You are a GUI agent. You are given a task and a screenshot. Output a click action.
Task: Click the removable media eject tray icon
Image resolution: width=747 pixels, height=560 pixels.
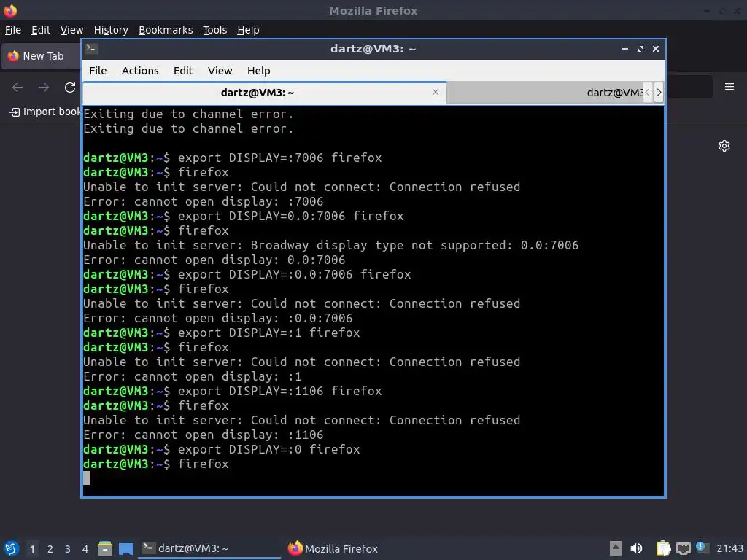[616, 548]
